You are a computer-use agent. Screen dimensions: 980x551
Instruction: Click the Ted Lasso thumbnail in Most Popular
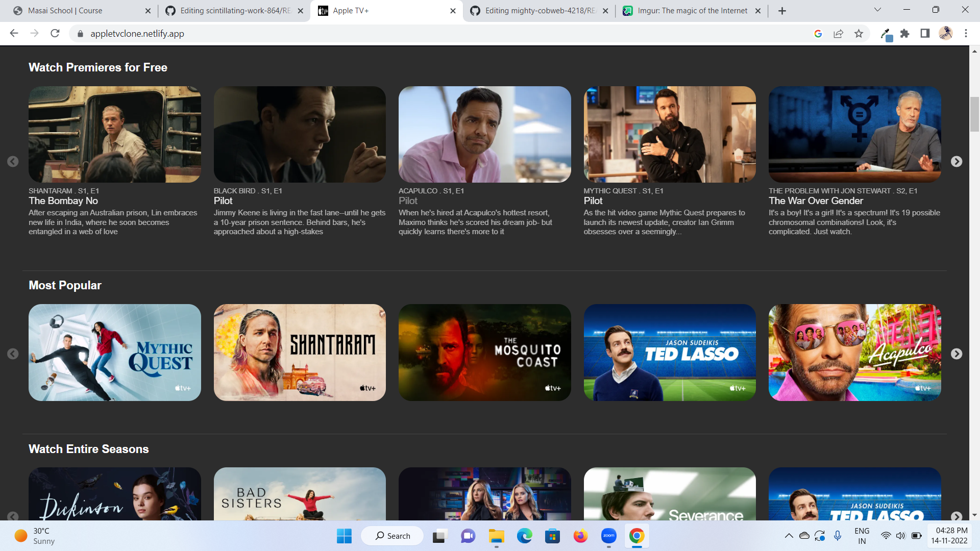tap(670, 352)
